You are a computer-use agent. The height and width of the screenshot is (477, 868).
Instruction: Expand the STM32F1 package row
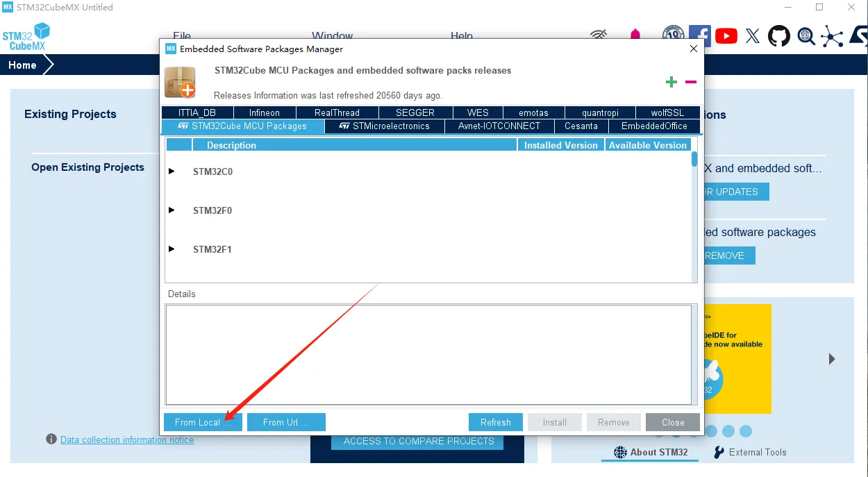(x=172, y=249)
